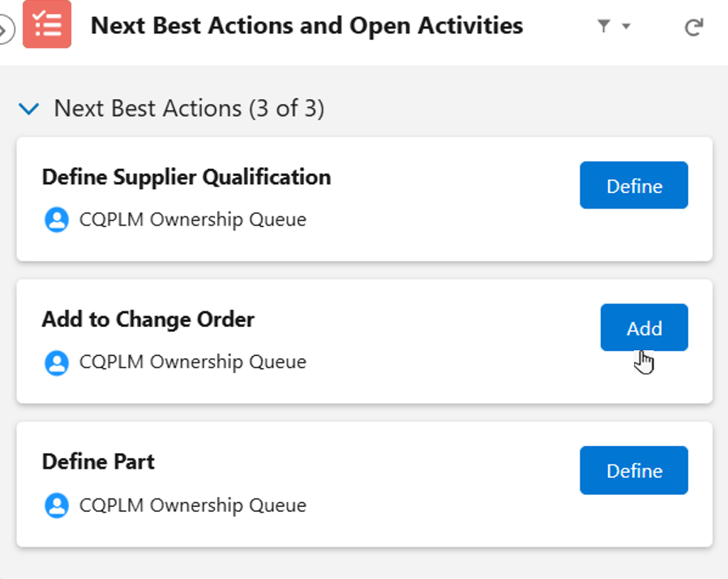Click owner avatar icon in Add to Change Order card
This screenshot has height=579, width=728.
(57, 362)
